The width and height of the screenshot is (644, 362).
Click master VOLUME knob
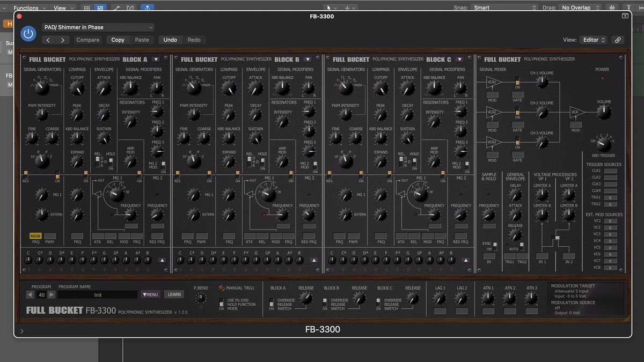[x=604, y=112]
